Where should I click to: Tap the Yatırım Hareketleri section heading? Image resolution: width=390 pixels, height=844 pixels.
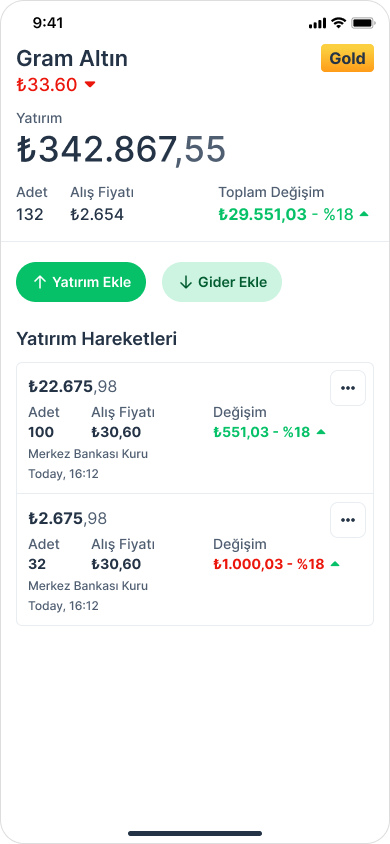point(97,339)
